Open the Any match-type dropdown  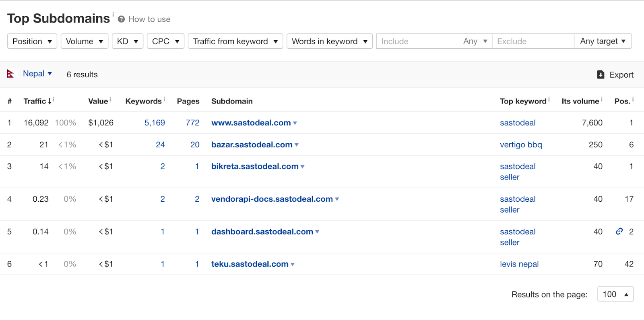(x=475, y=41)
